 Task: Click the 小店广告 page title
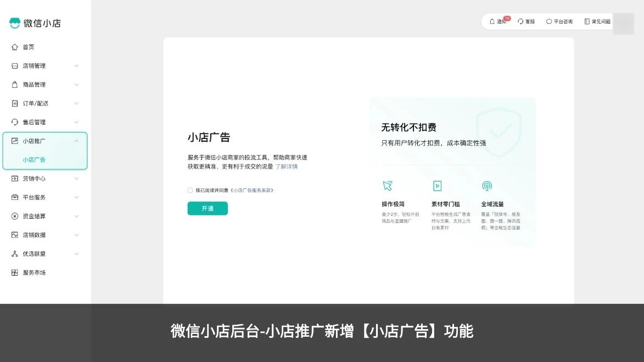[209, 137]
